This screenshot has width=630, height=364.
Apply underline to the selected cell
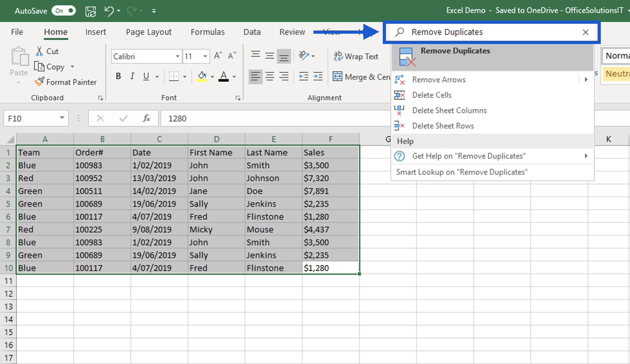tap(146, 76)
